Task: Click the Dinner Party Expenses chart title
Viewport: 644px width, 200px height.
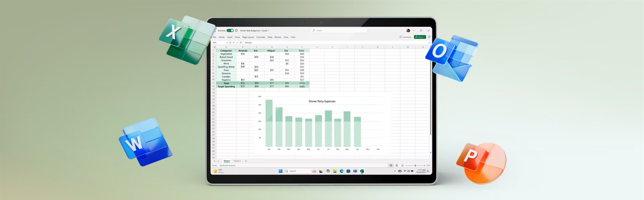Action: (322, 101)
